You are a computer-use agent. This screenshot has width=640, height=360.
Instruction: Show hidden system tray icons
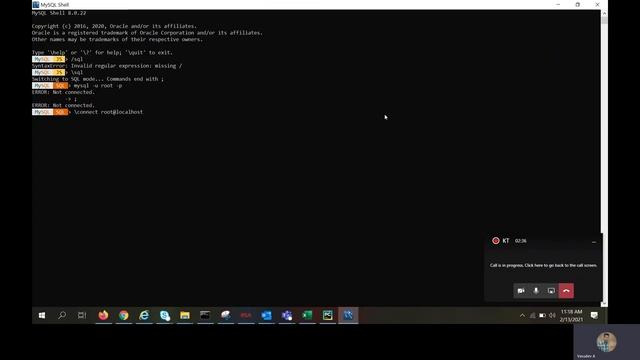click(522, 315)
